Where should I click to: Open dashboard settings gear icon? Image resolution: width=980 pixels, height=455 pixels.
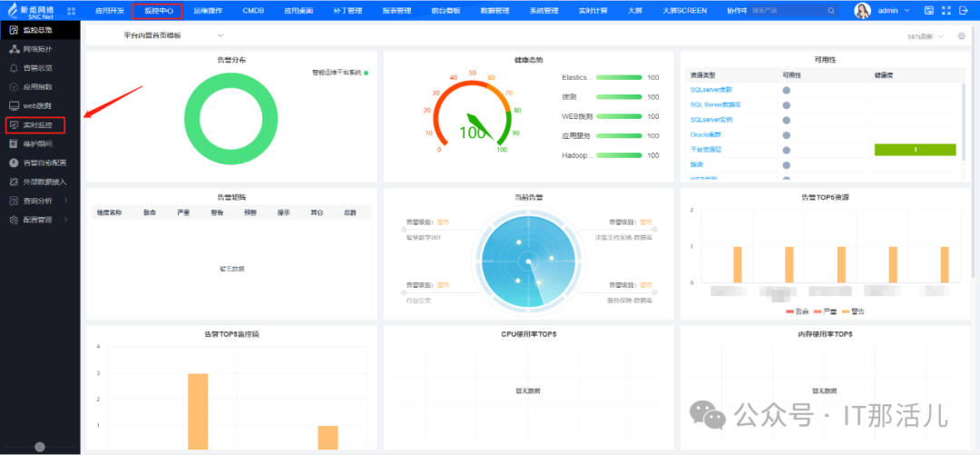(x=962, y=36)
